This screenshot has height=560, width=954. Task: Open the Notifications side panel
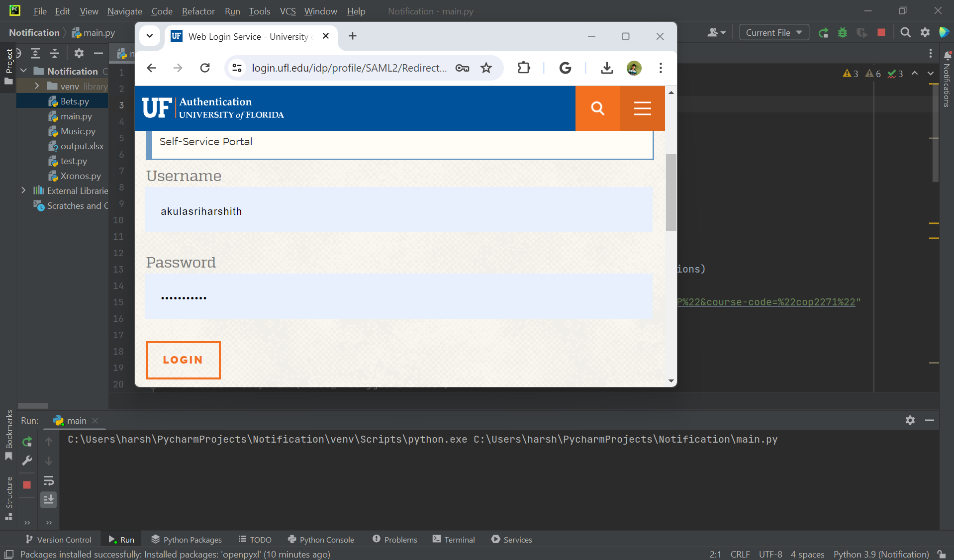click(x=947, y=79)
